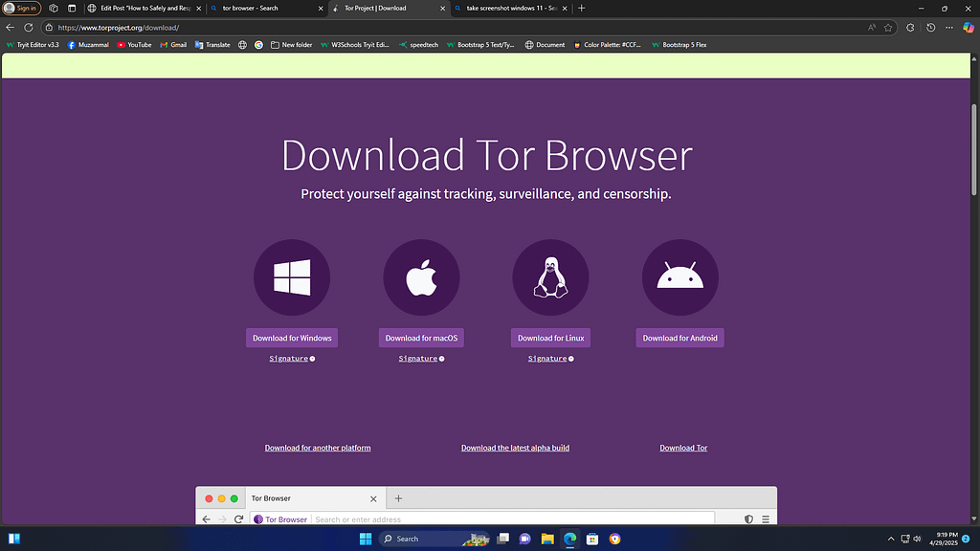Click the taskbar clock and date
The height and width of the screenshot is (551, 980).
(x=943, y=539)
